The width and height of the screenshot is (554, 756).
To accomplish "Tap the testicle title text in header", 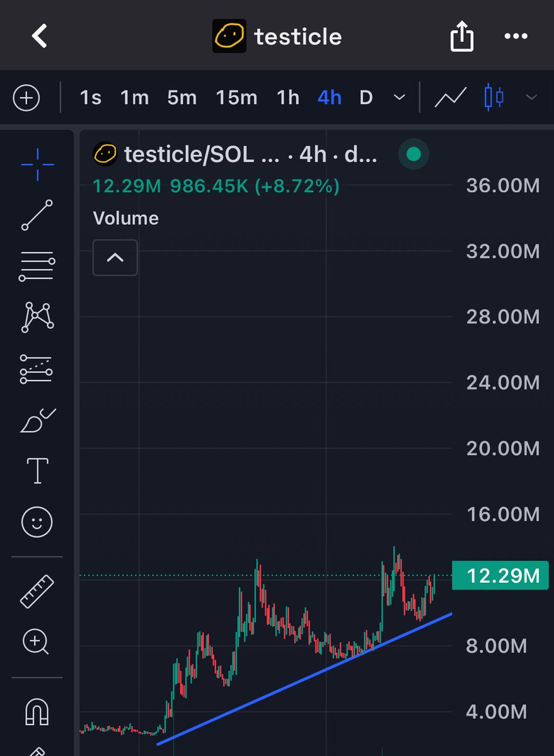I will [298, 36].
